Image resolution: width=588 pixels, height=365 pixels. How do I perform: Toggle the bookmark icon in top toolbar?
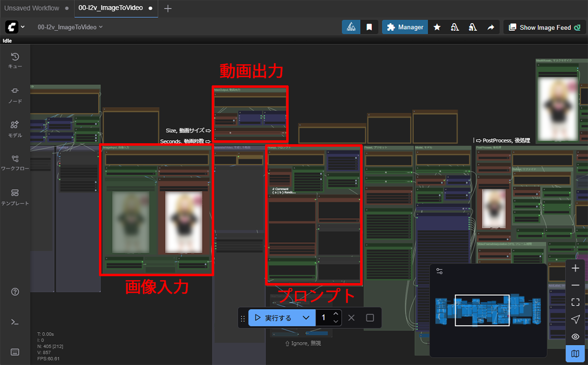pyautogui.click(x=369, y=27)
